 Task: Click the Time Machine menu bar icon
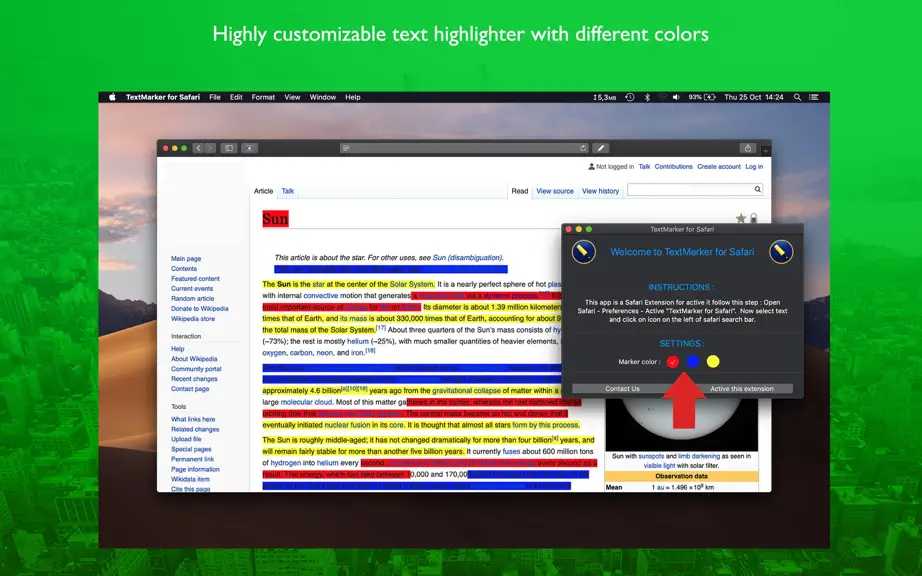click(630, 98)
